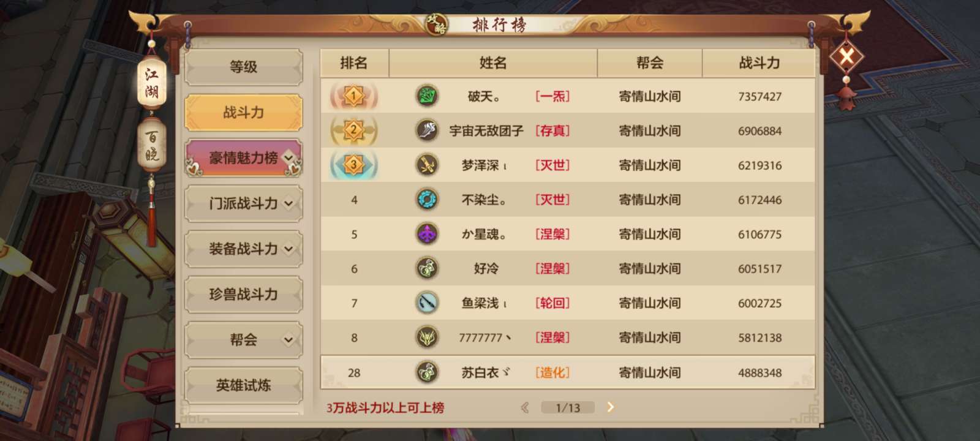Select your own rank row 苏白衣
980x441 pixels.
[568, 372]
